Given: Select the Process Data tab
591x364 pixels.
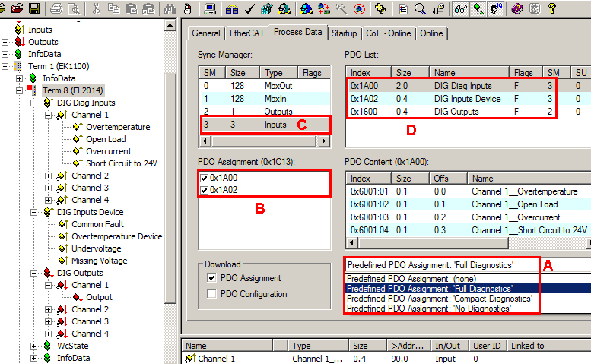Looking at the screenshot, I should pos(297,33).
